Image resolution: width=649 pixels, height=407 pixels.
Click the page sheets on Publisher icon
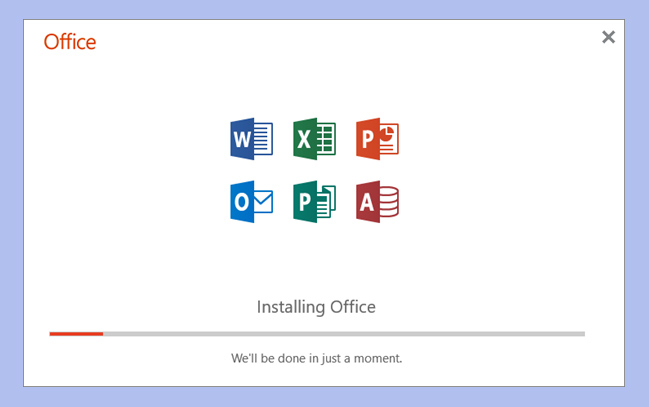(327, 203)
